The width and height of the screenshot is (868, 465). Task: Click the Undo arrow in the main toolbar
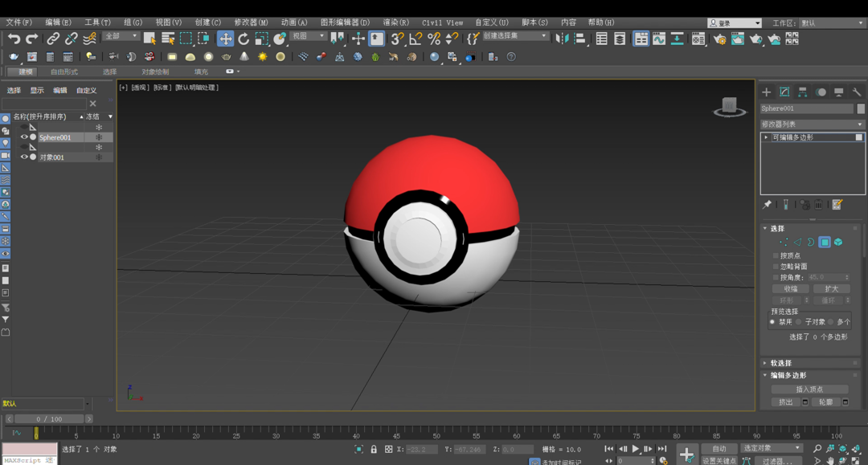[x=14, y=39]
